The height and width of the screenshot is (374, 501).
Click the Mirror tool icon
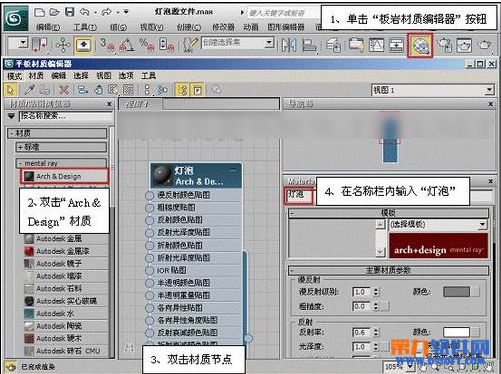point(289,45)
